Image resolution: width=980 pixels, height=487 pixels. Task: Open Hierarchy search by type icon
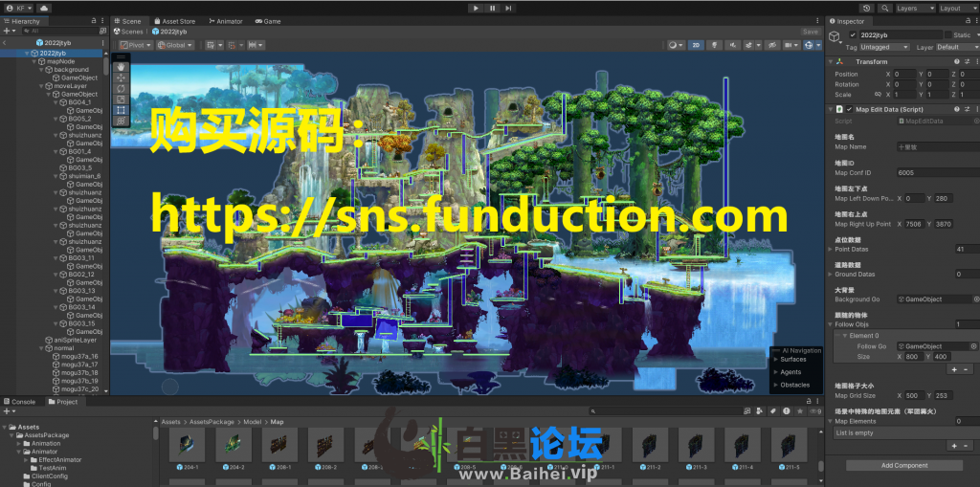click(103, 31)
